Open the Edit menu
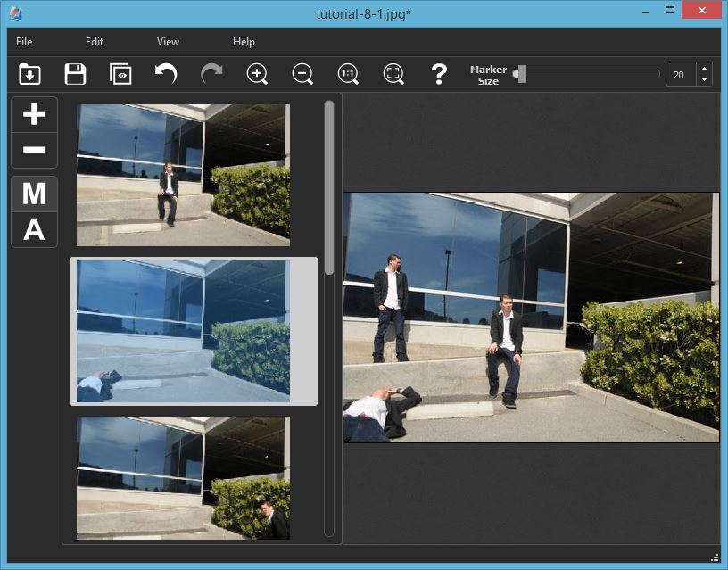Viewport: 728px width, 570px height. pyautogui.click(x=95, y=41)
